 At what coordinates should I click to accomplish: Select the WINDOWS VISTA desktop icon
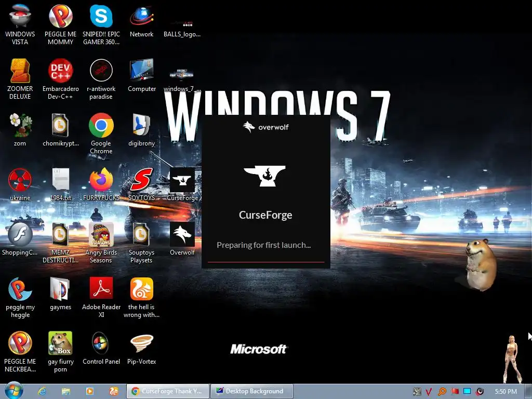(x=20, y=24)
